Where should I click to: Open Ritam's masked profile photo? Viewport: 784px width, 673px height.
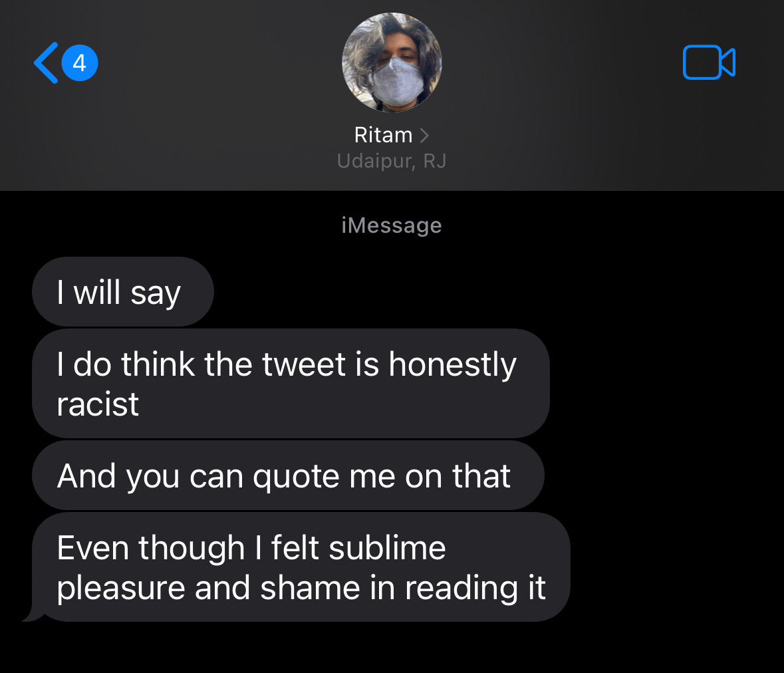(392, 63)
